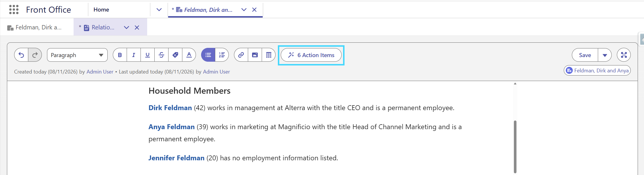Click the Front Office app name

pos(48,10)
